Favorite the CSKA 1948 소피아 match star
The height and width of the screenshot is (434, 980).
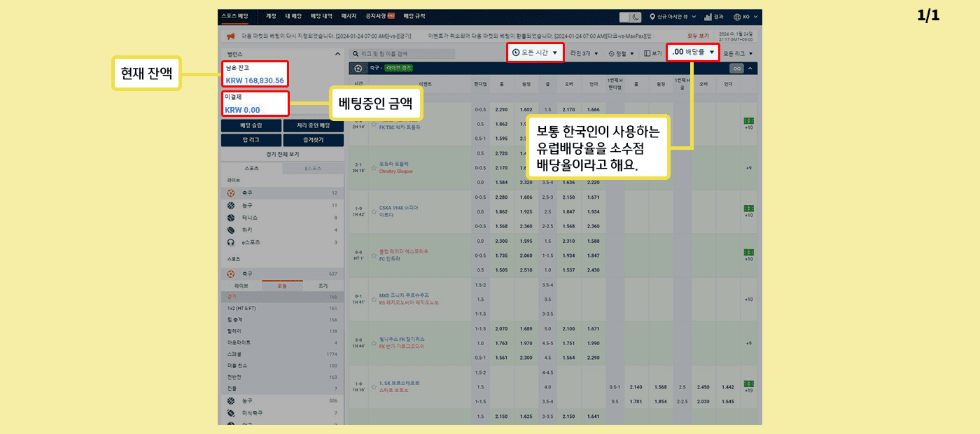click(374, 211)
